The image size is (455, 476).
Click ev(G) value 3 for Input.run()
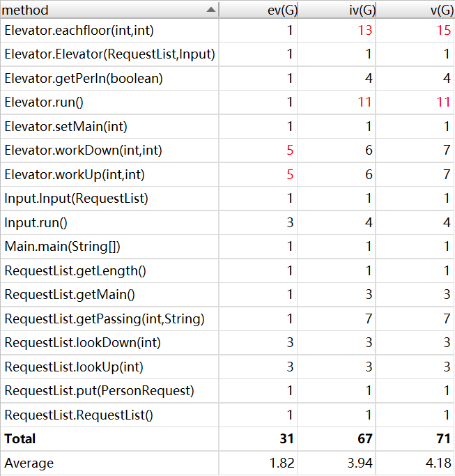tap(290, 222)
